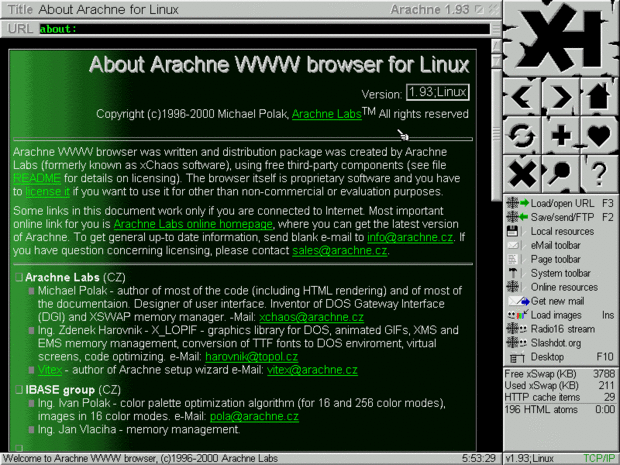The width and height of the screenshot is (620, 465).
Task: Click the Slashdot.org icon
Action: coord(517,343)
